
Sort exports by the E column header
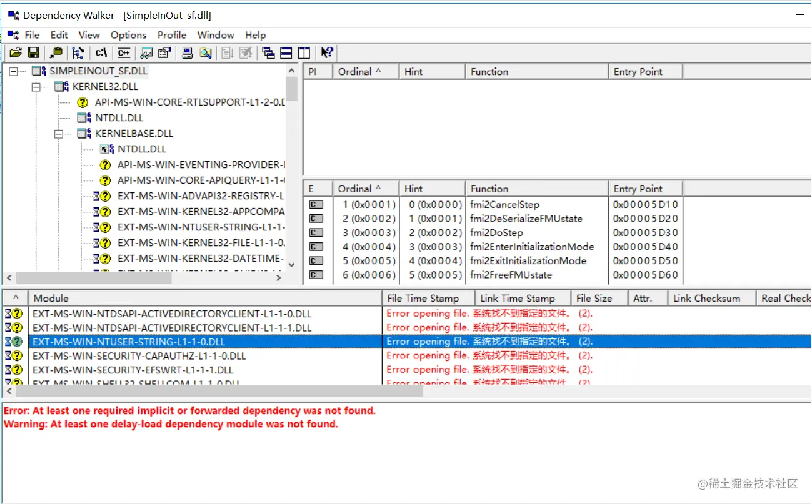[318, 189]
